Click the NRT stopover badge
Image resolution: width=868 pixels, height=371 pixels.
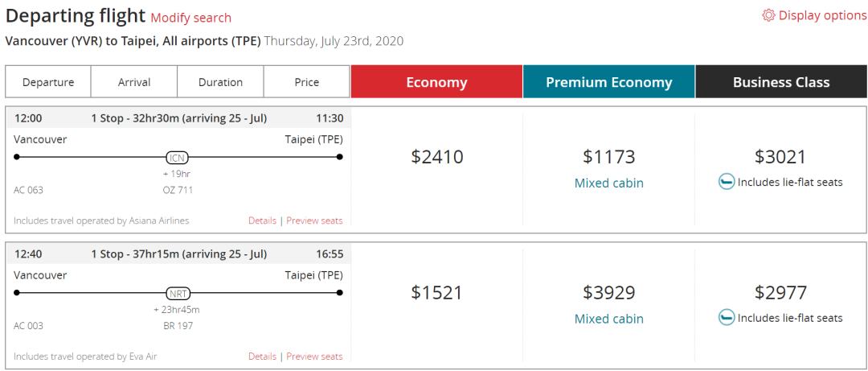point(177,293)
